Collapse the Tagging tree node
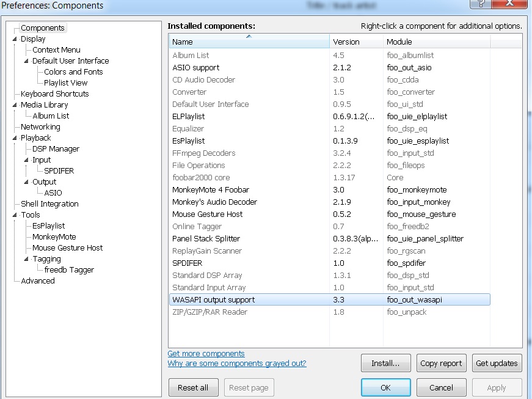 [x=26, y=259]
